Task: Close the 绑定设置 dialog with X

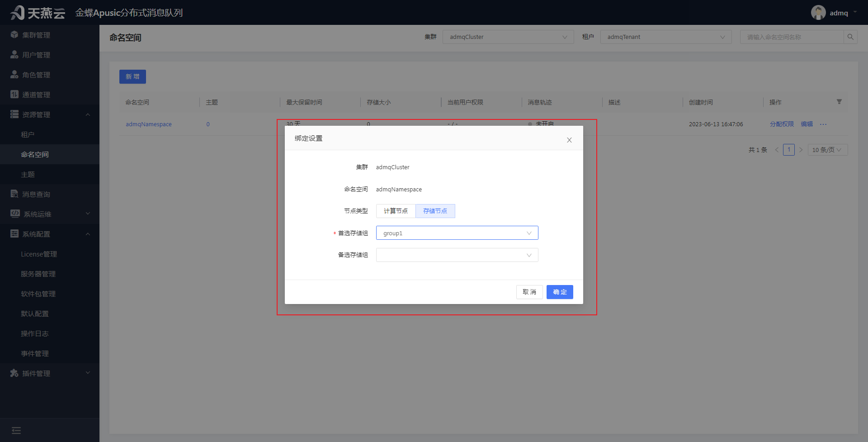Action: (x=569, y=140)
